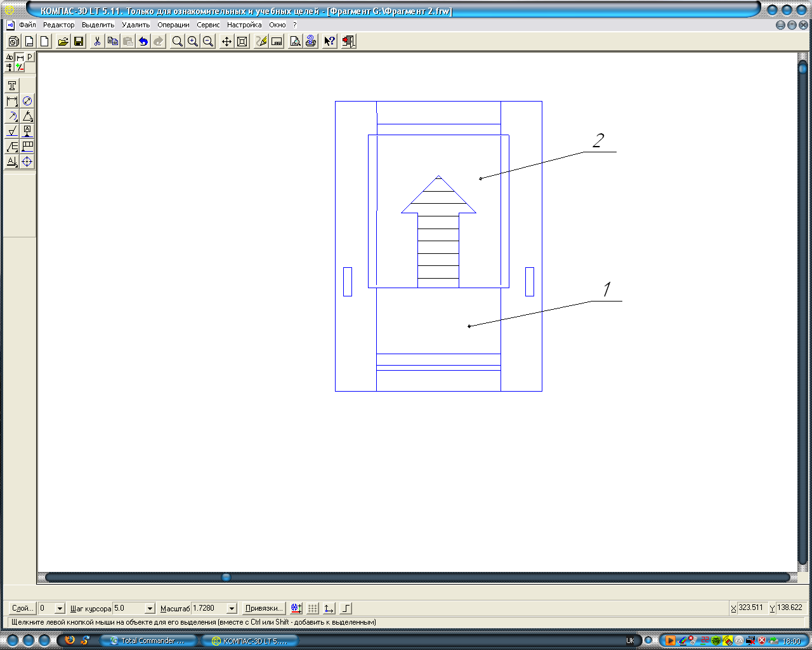Click the local coordinate system icon

coord(329,608)
